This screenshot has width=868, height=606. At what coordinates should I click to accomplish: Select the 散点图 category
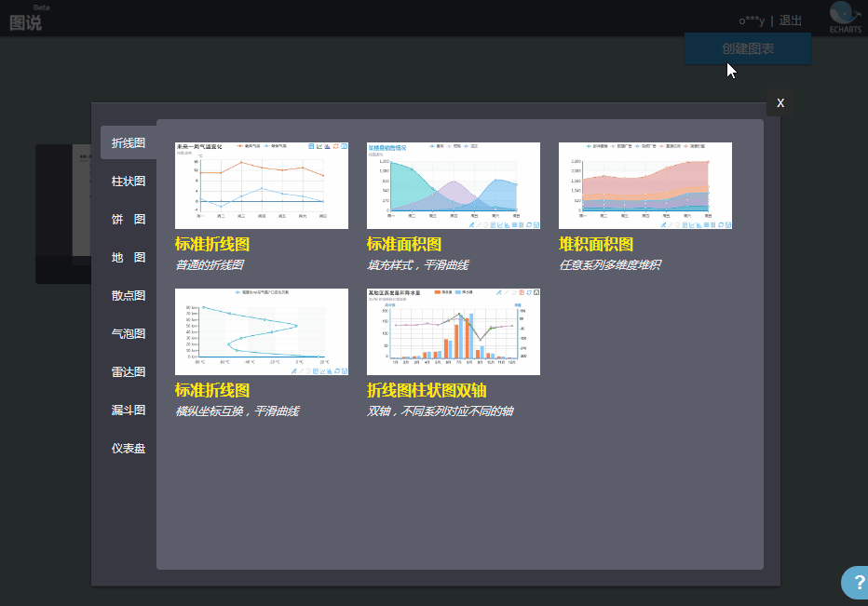point(129,295)
